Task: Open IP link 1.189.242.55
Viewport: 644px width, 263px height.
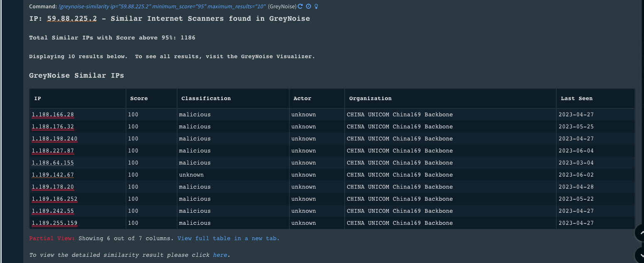Action: pyautogui.click(x=53, y=211)
